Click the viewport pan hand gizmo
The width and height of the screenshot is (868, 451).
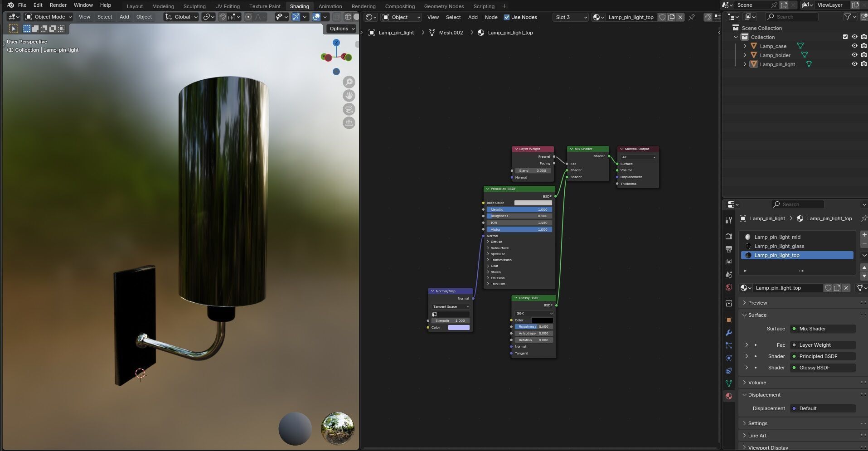pos(349,96)
